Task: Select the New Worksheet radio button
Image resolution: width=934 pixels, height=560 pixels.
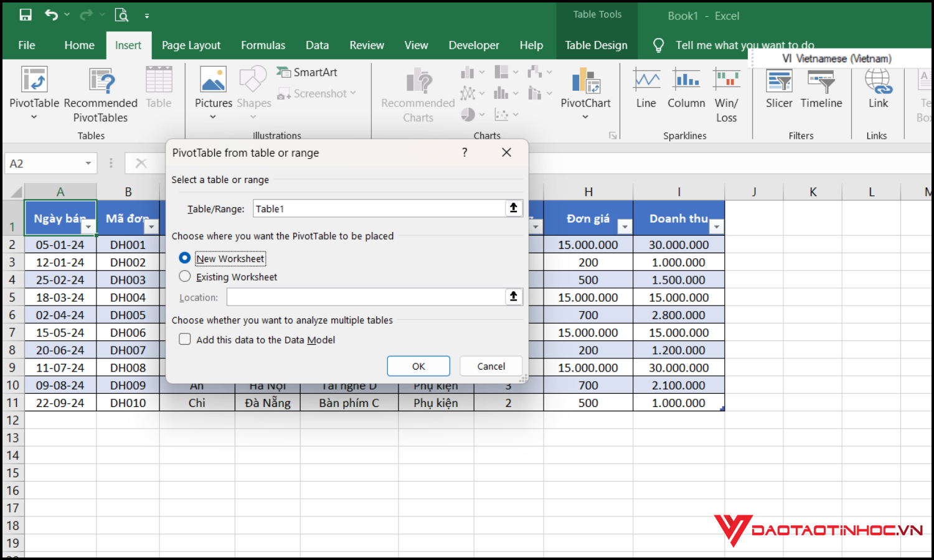Action: point(185,258)
